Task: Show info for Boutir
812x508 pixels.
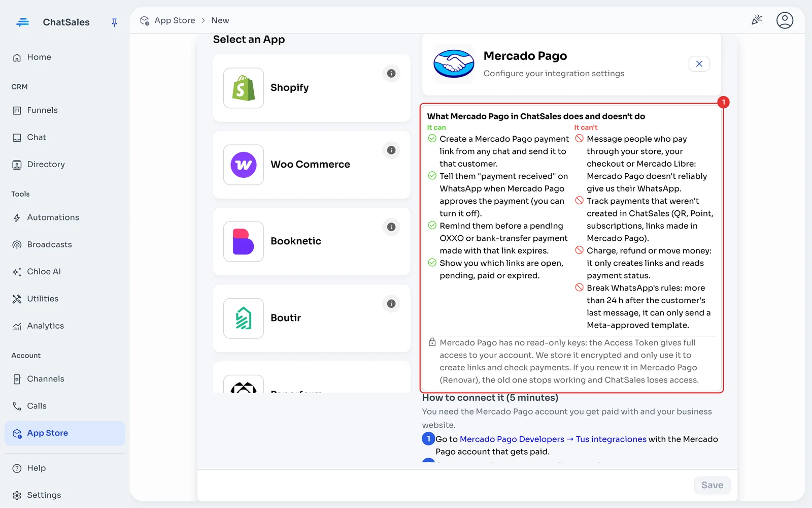Action: 391,304
